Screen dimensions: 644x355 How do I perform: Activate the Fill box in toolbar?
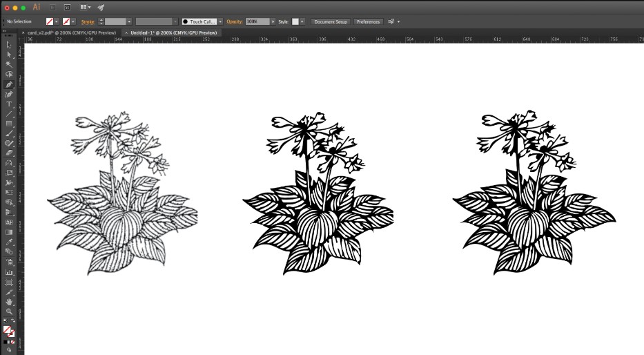point(7,329)
